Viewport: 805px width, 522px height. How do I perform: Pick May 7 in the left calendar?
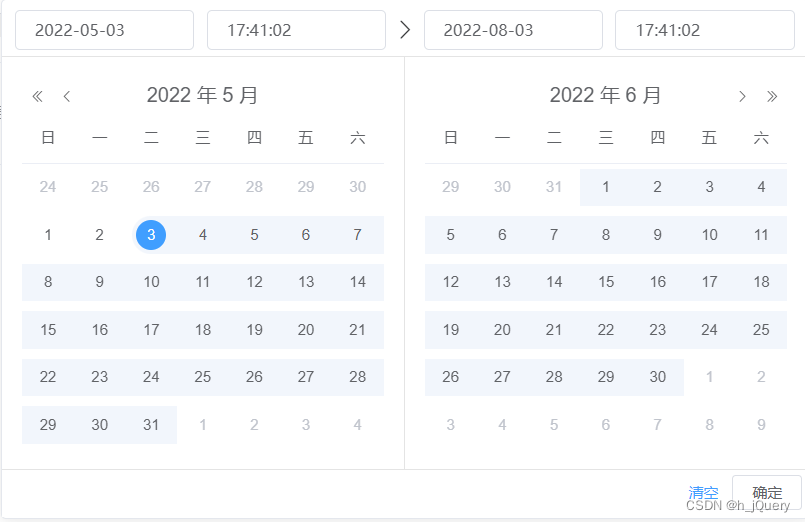358,235
